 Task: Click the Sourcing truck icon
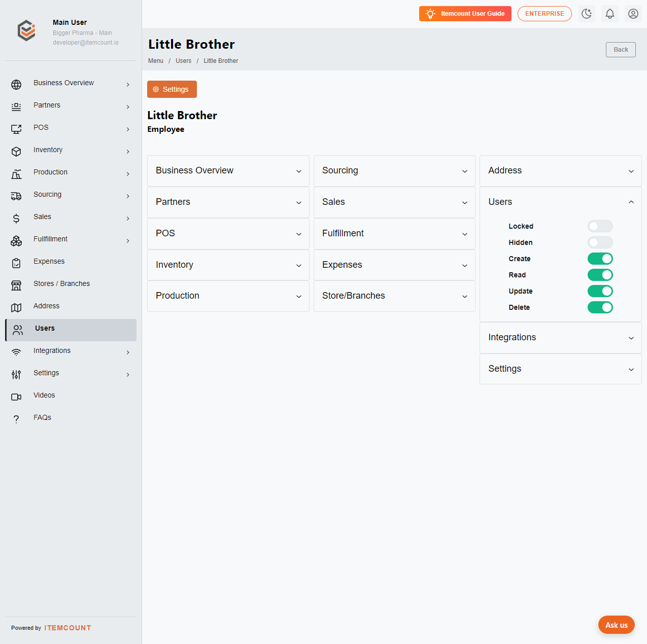[x=16, y=196]
